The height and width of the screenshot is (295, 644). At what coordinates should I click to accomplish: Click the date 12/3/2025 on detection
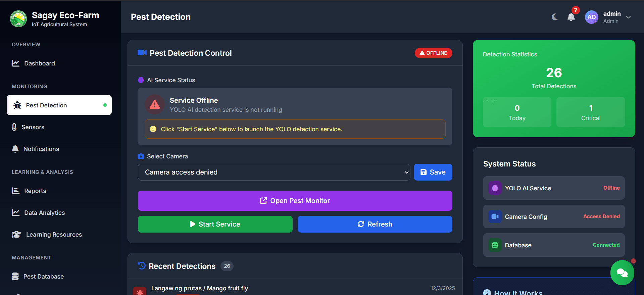click(x=443, y=288)
